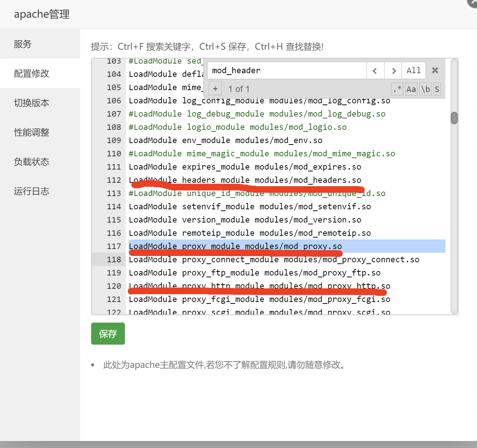Click All to highlight every match
Viewport: 477px width, 448px height.
pyautogui.click(x=413, y=70)
